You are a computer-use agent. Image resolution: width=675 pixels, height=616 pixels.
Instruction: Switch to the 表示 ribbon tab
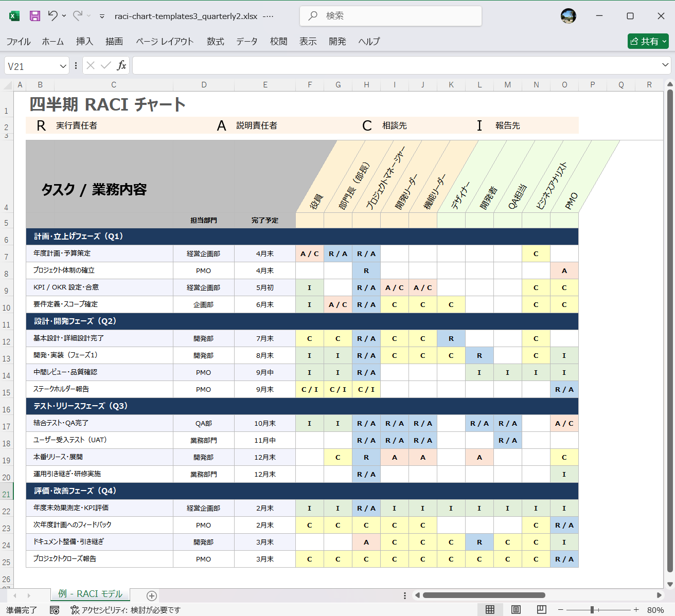click(308, 42)
